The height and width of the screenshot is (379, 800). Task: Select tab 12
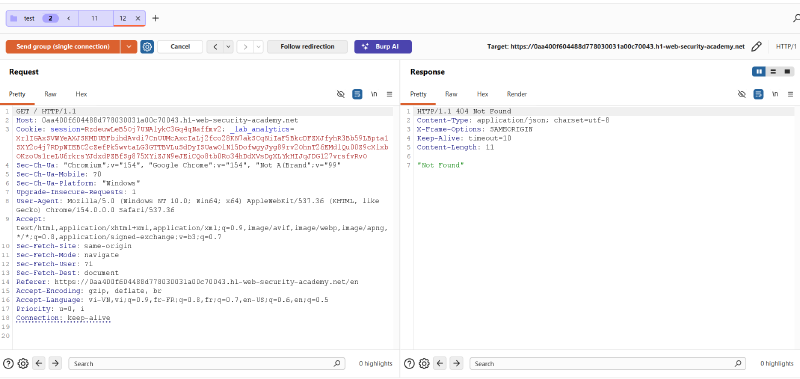(123, 18)
